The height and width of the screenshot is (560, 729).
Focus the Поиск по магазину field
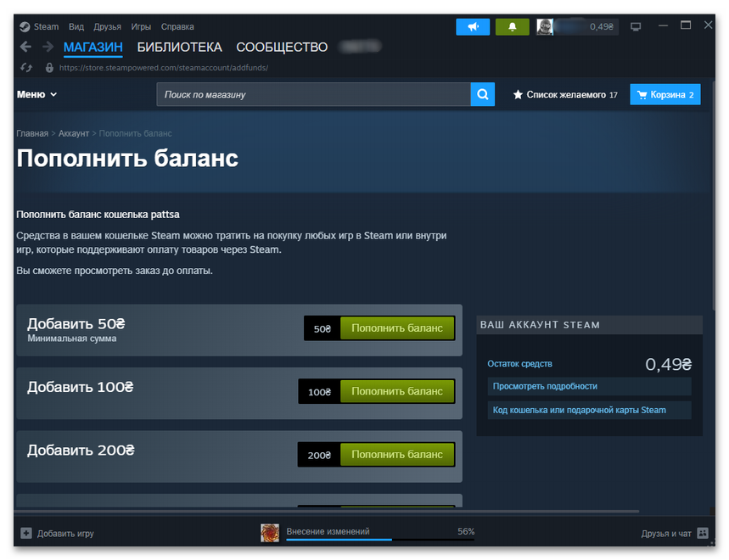click(313, 94)
